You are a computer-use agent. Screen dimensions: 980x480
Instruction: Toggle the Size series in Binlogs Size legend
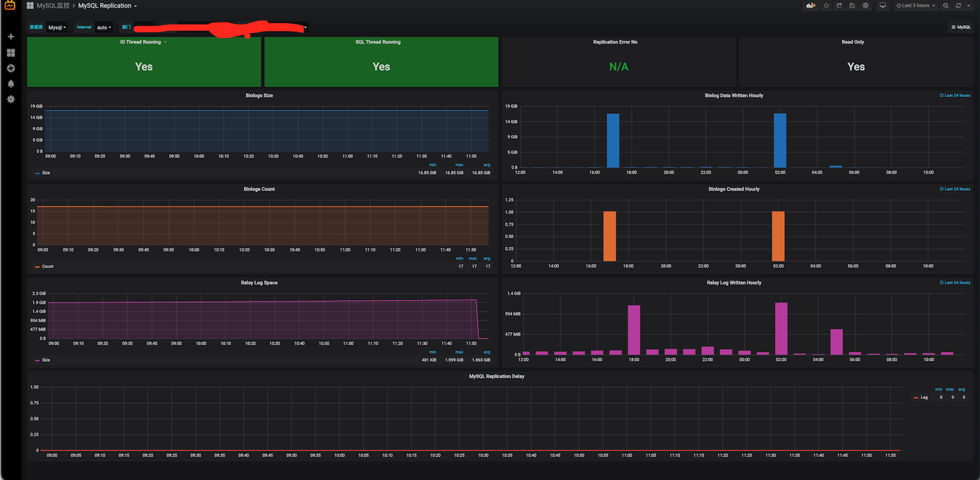[45, 172]
